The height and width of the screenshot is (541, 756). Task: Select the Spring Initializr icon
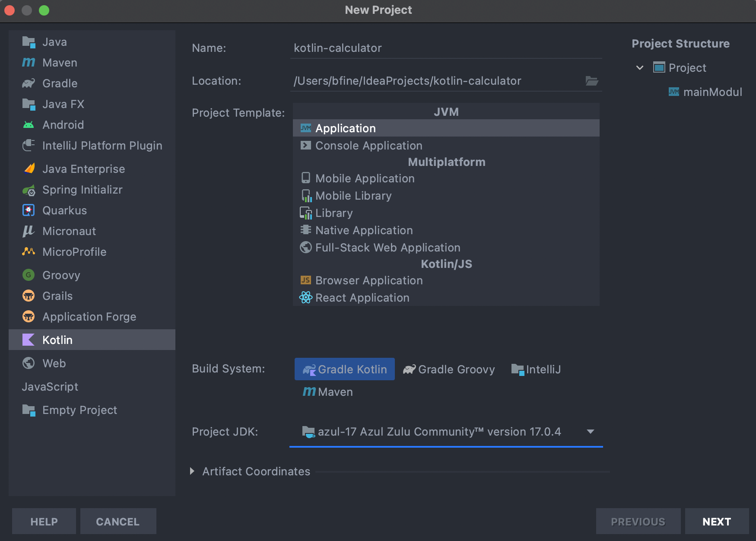(29, 190)
